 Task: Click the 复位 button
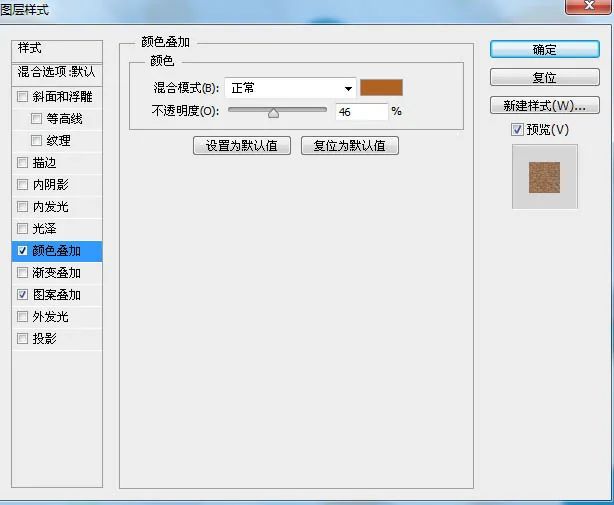(x=544, y=77)
